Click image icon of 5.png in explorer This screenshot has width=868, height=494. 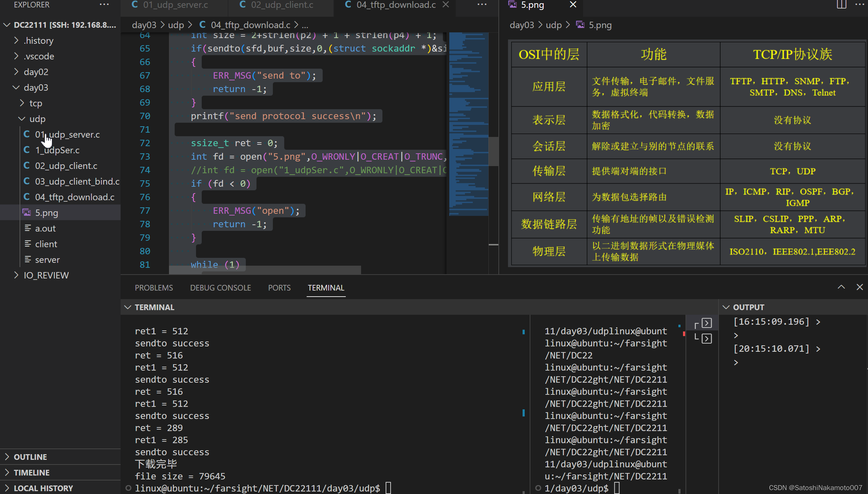(27, 213)
